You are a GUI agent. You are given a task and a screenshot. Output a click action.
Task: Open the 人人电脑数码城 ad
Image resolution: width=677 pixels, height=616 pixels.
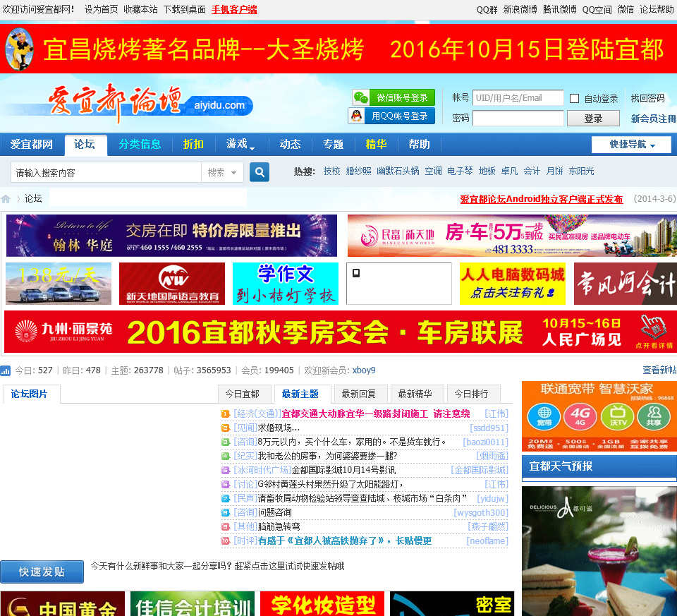(x=513, y=284)
